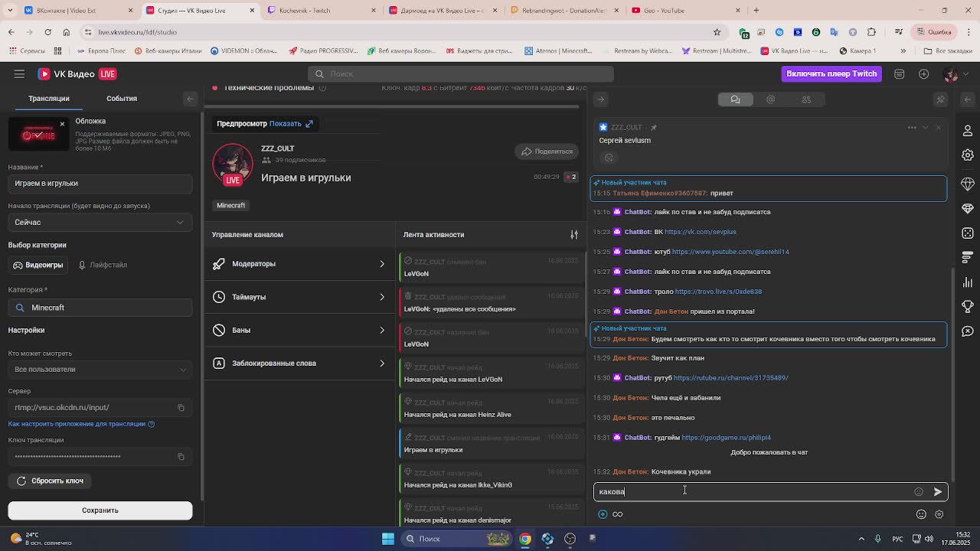Open the smiley icon below chat input
This screenshot has height=551, width=980.
click(x=921, y=514)
